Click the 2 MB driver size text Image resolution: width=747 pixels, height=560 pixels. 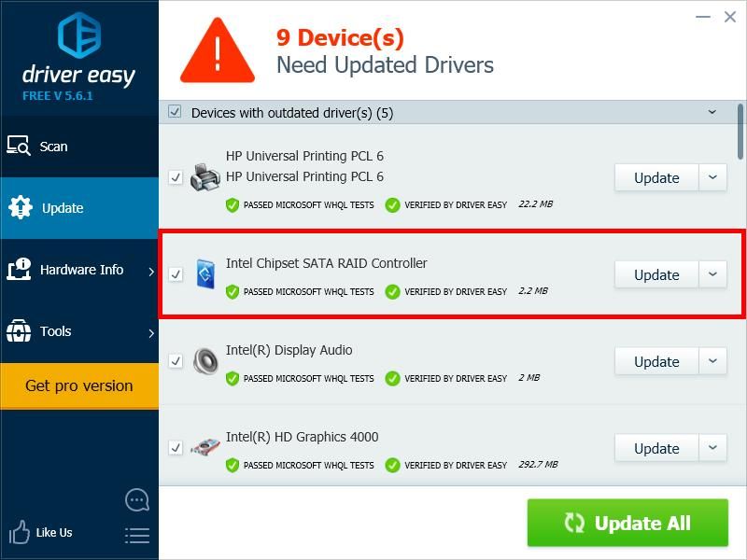[x=529, y=378]
